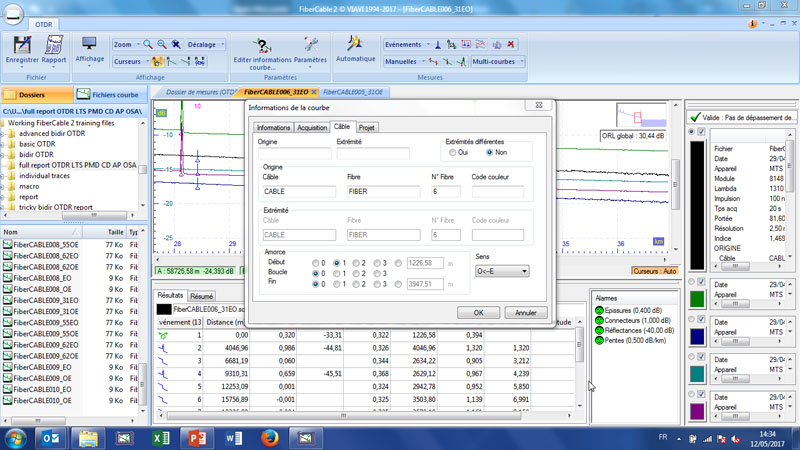Click the green trace color swatch
Viewport: 800px width, 450px height.
tap(697, 299)
